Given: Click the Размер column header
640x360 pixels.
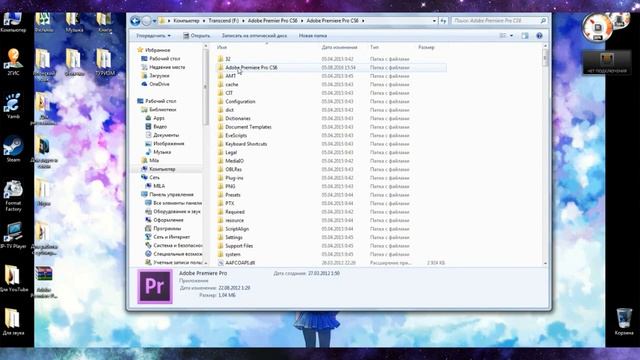Looking at the screenshot, I should point(426,47).
